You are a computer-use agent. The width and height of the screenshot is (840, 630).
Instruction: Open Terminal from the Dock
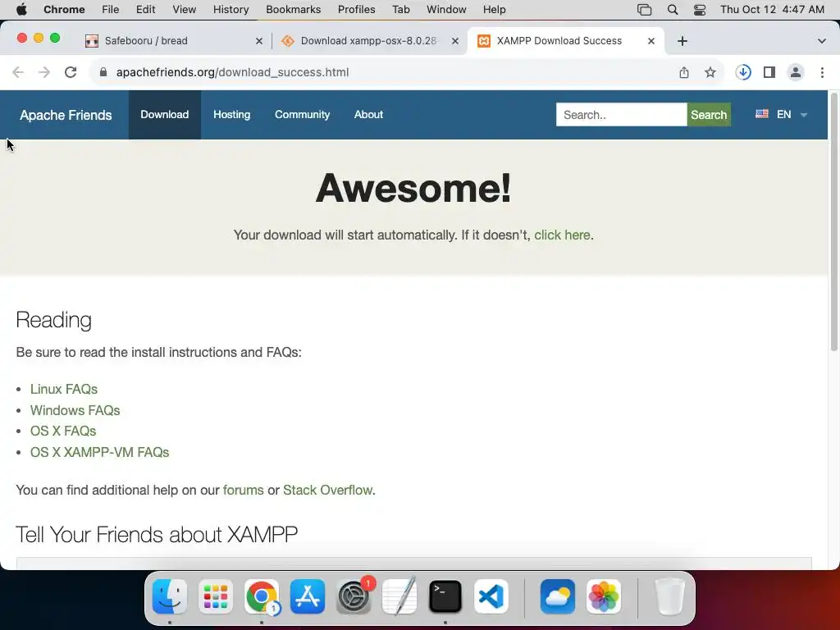[445, 596]
